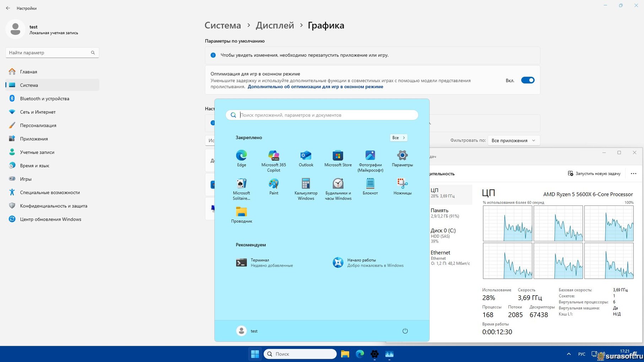
Task: Click 'Запустить новую задачу' button
Action: [x=594, y=174]
